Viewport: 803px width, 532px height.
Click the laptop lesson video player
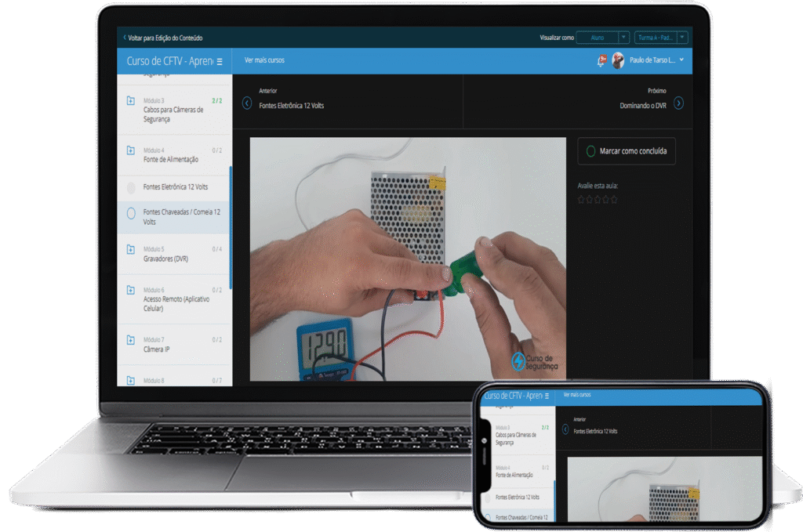pos(408,259)
